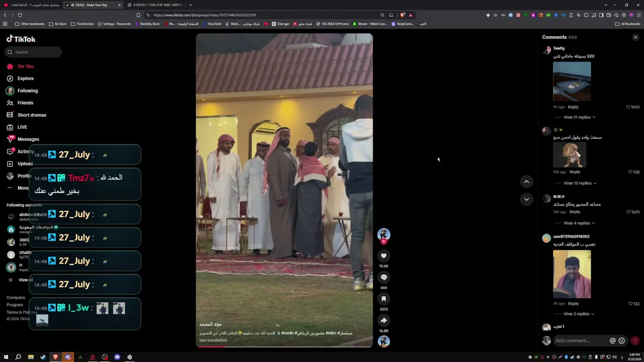Reply to user8739065918002's comment
Viewport: 644px width, 362px height.
tap(573, 304)
